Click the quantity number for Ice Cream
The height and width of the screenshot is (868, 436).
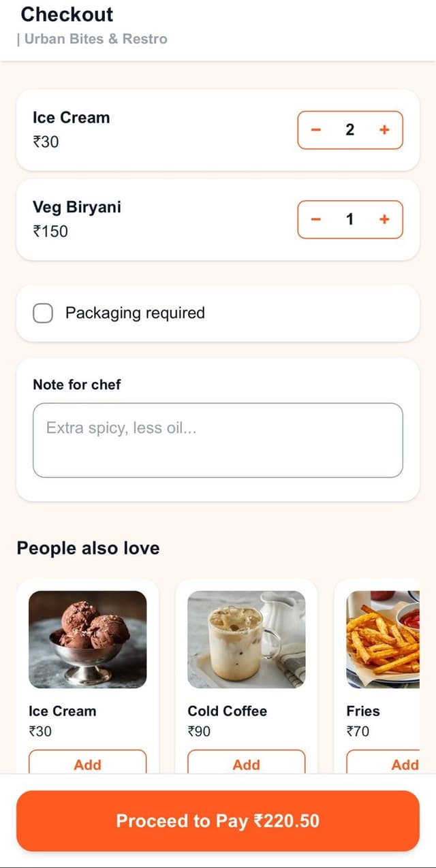pos(349,129)
